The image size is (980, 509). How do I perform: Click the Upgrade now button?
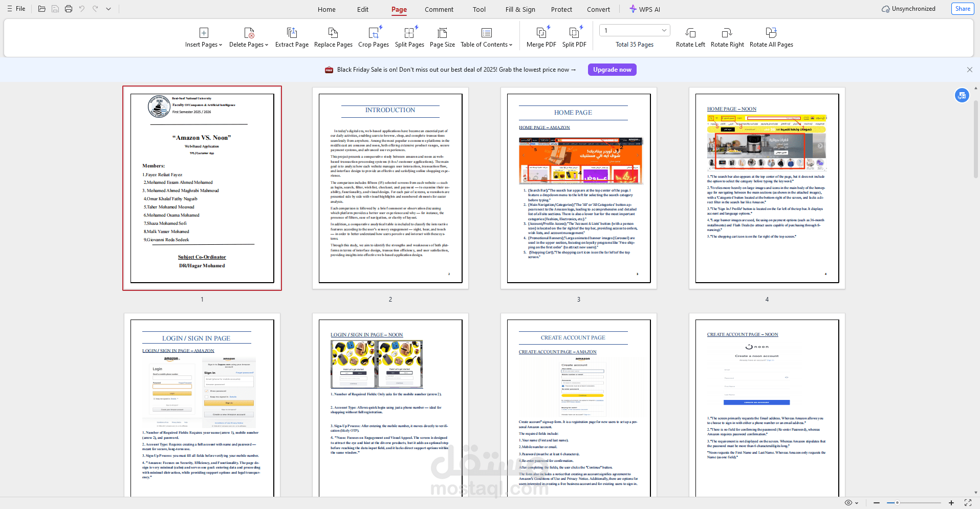click(612, 70)
